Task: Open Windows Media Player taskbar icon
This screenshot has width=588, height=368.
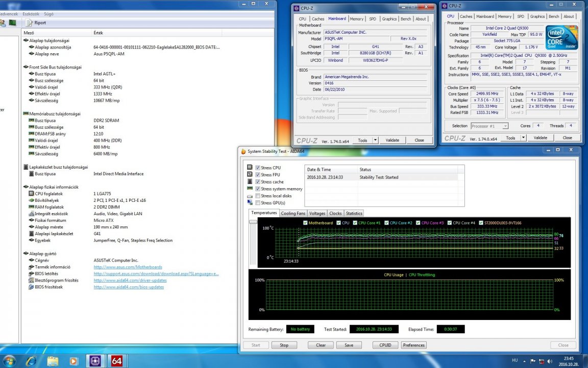Action: pos(73,361)
